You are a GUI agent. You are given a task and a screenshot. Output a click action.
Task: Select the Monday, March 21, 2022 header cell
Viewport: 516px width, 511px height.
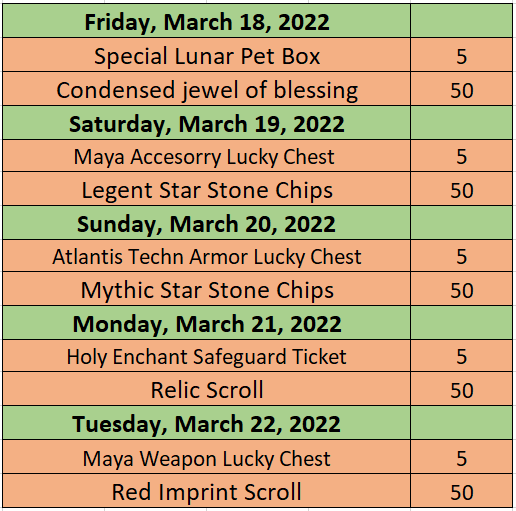[207, 323]
